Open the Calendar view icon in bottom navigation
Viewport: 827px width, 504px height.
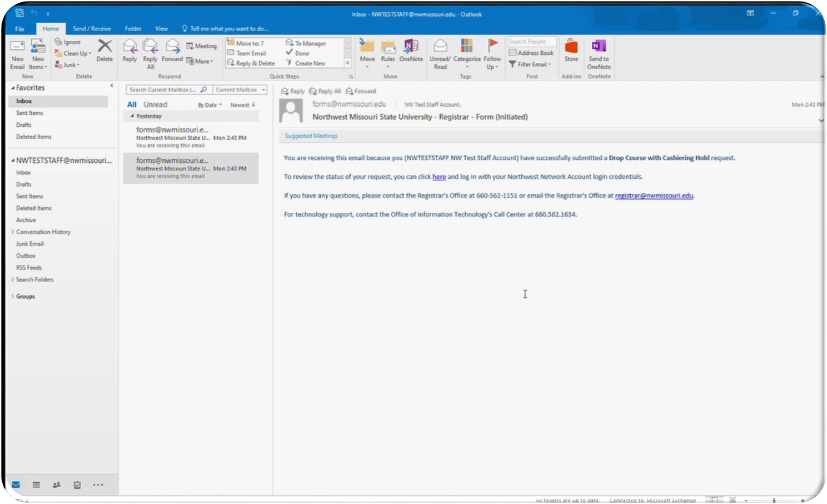(36, 485)
